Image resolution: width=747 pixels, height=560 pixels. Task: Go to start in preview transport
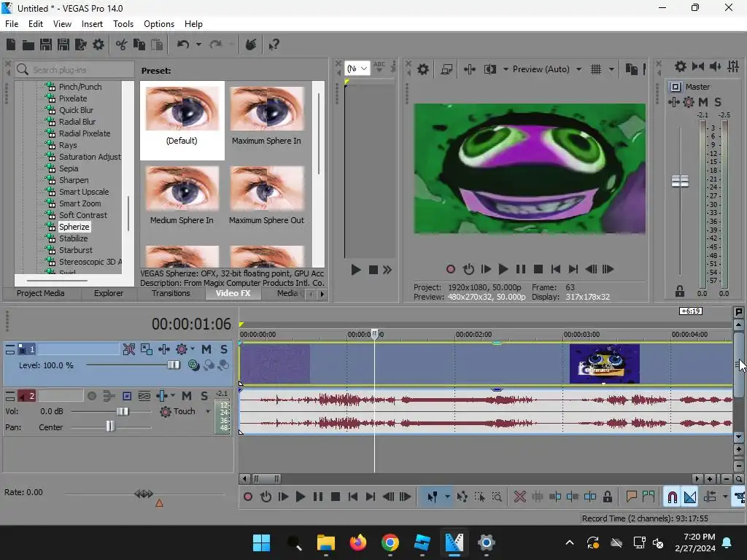tap(555, 269)
